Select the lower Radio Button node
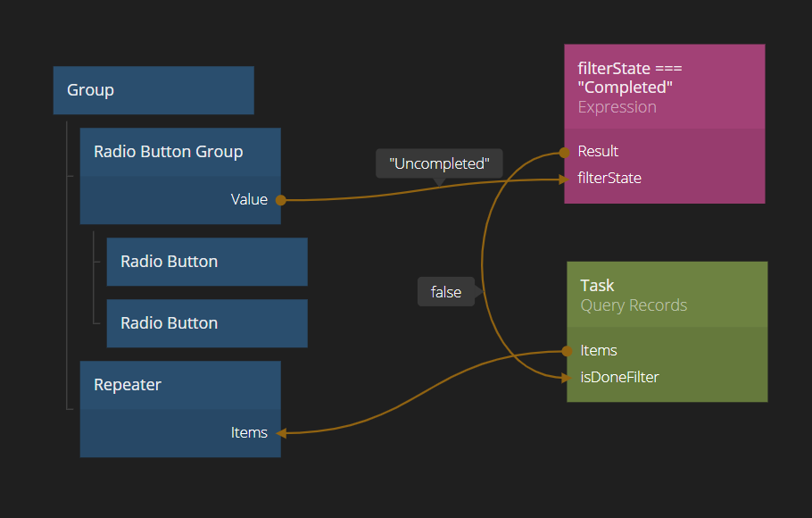812x518 pixels. click(206, 323)
